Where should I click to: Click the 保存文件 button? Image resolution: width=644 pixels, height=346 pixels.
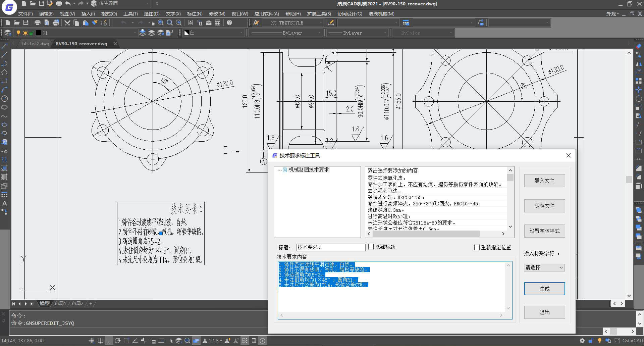tap(544, 206)
